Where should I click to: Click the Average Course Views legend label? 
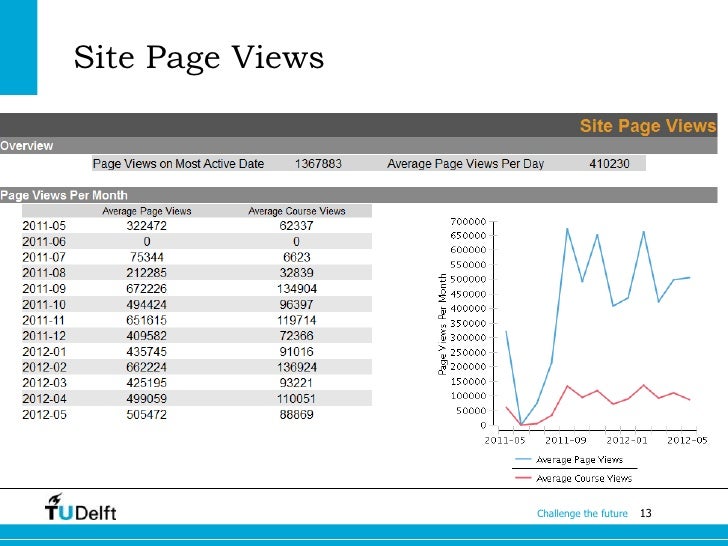pyautogui.click(x=584, y=478)
